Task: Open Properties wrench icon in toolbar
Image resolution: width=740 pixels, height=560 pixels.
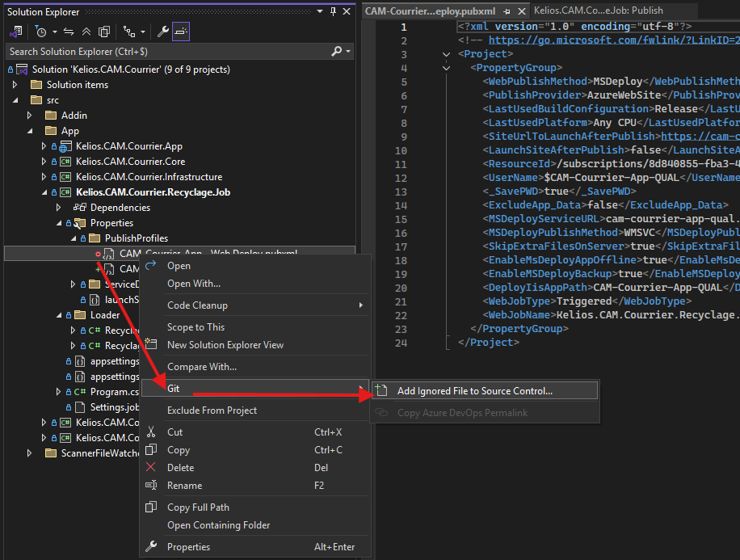Action: [162, 32]
